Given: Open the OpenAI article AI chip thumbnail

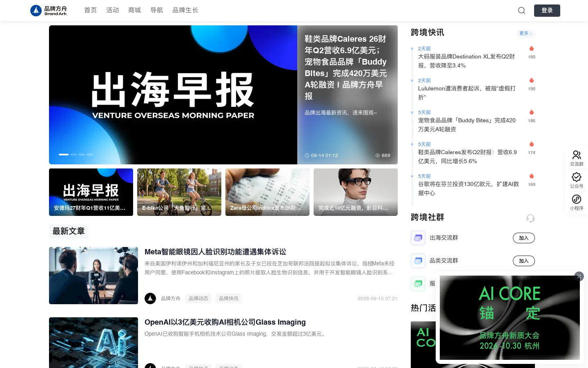Looking at the screenshot, I should click(94, 343).
